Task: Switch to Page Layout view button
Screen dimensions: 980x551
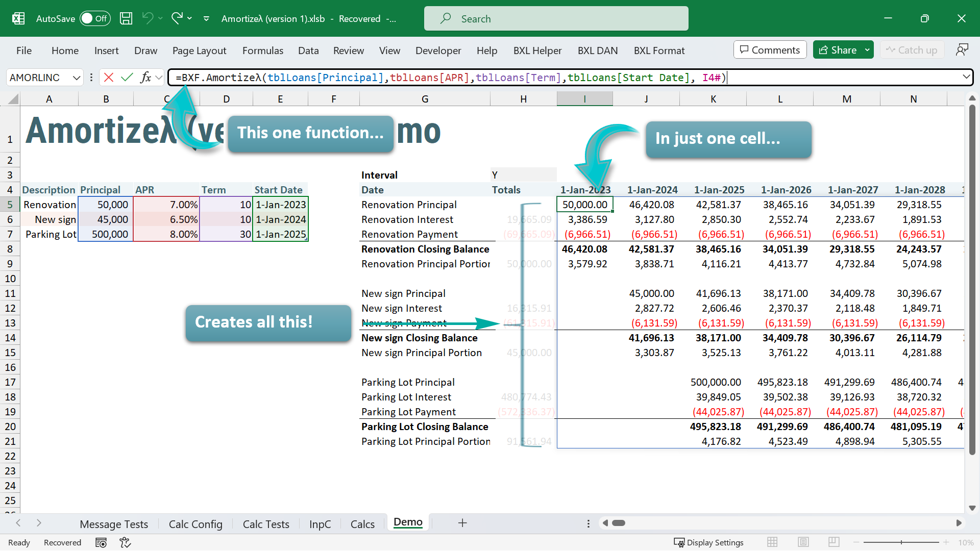Action: point(803,542)
